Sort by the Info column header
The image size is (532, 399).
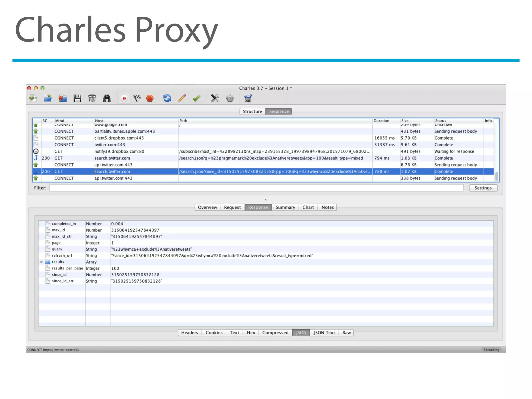point(488,121)
